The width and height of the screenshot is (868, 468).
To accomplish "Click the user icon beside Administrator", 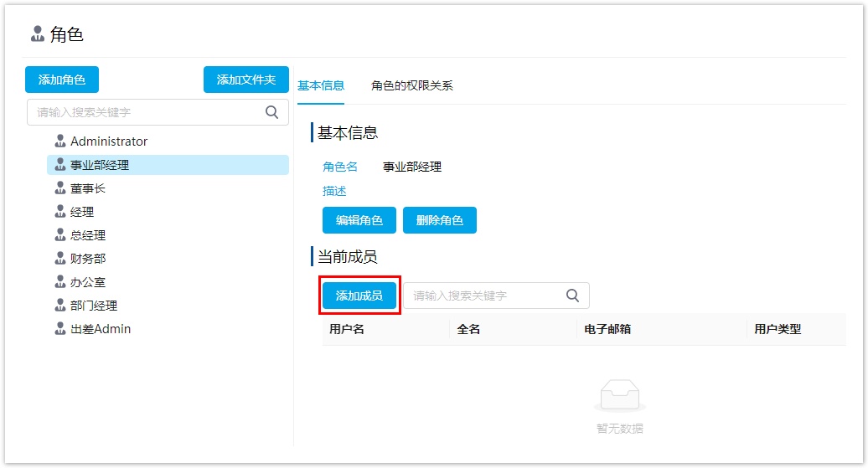I will pyautogui.click(x=60, y=141).
